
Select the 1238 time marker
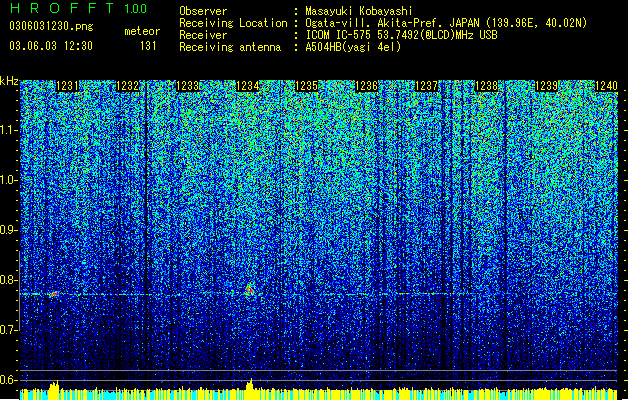point(486,86)
